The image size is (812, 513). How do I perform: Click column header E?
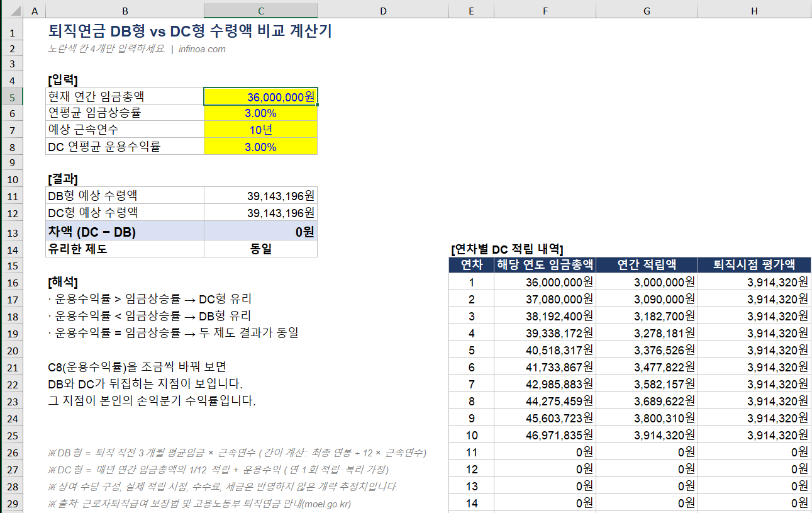click(x=471, y=11)
